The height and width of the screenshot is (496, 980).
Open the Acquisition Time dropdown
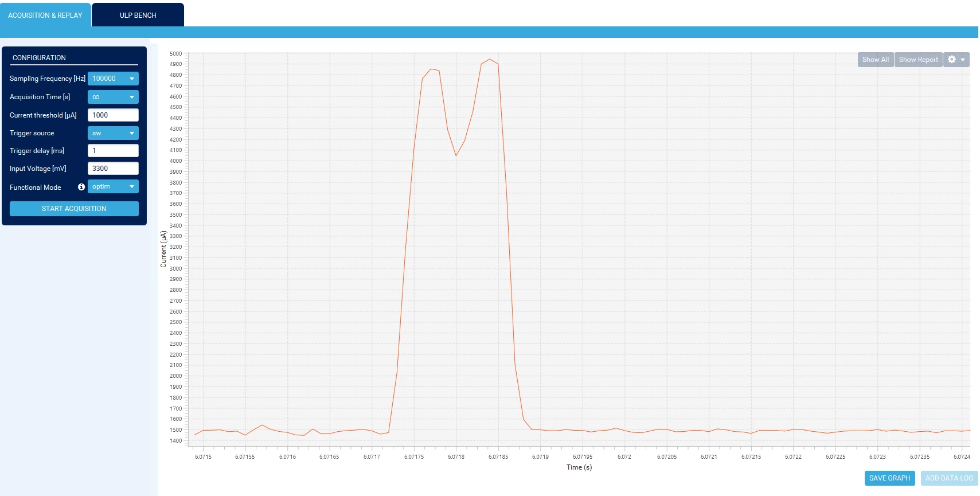click(x=113, y=97)
